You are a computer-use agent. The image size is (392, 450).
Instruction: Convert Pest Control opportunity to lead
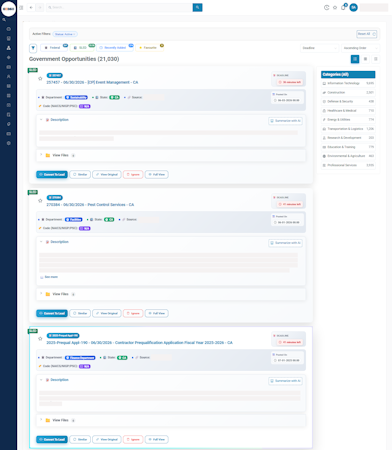[52, 313]
